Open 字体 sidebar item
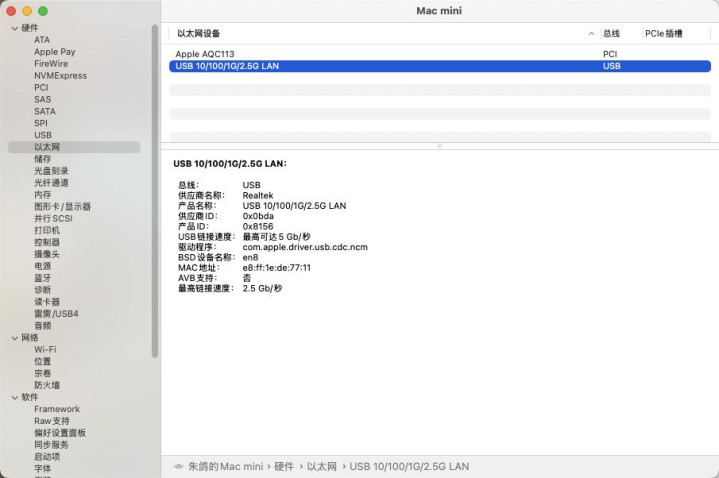This screenshot has height=478, width=719. pyautogui.click(x=42, y=469)
